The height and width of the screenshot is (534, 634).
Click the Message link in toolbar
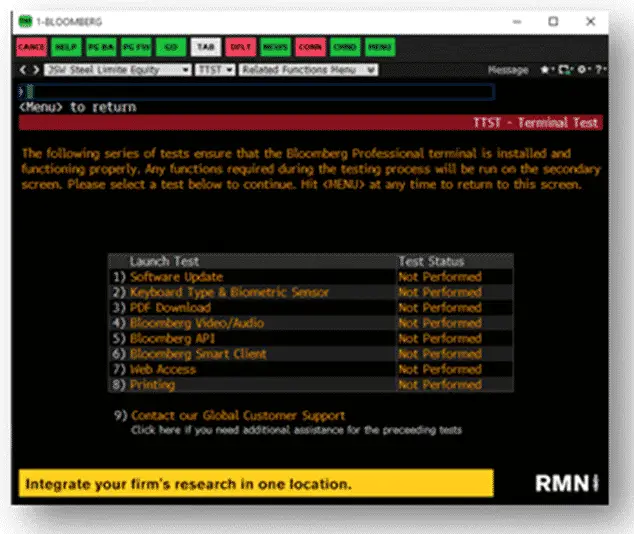click(508, 70)
